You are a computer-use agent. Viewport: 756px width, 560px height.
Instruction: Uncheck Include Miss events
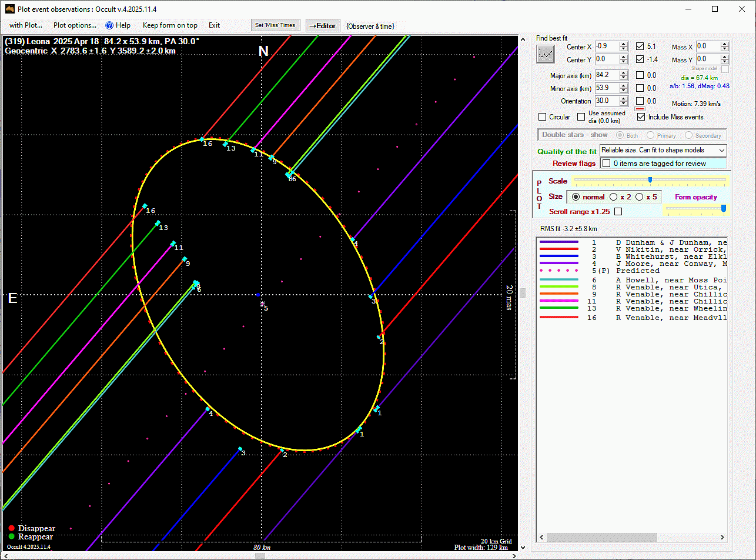(x=641, y=117)
